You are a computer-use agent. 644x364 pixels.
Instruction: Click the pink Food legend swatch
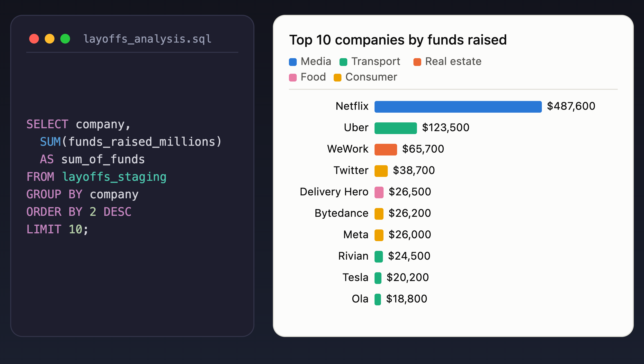(x=293, y=78)
